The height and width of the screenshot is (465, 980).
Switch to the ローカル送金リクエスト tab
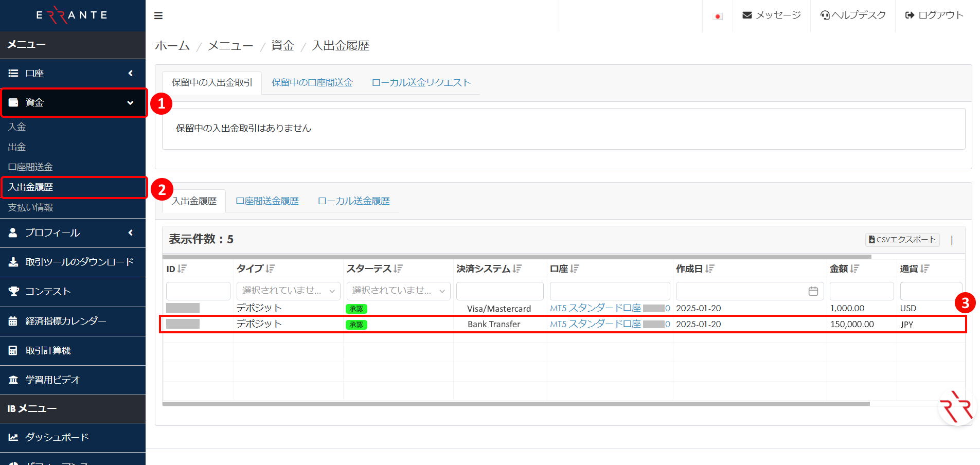click(421, 82)
